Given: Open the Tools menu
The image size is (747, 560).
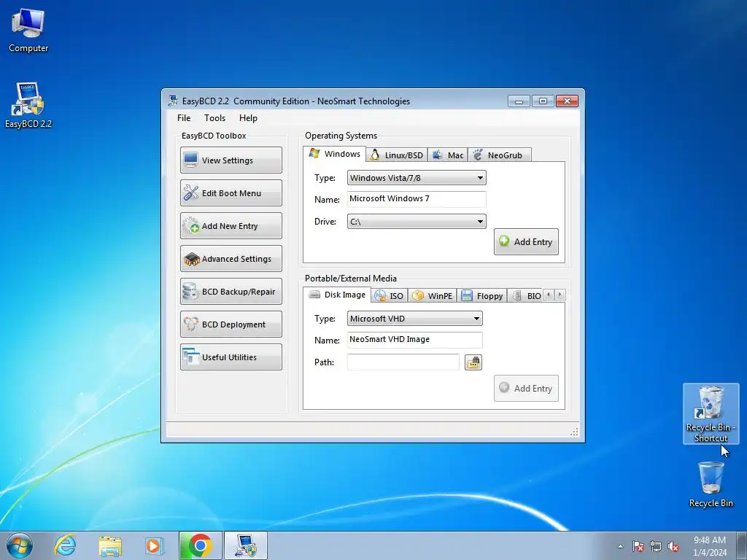Looking at the screenshot, I should coord(215,118).
